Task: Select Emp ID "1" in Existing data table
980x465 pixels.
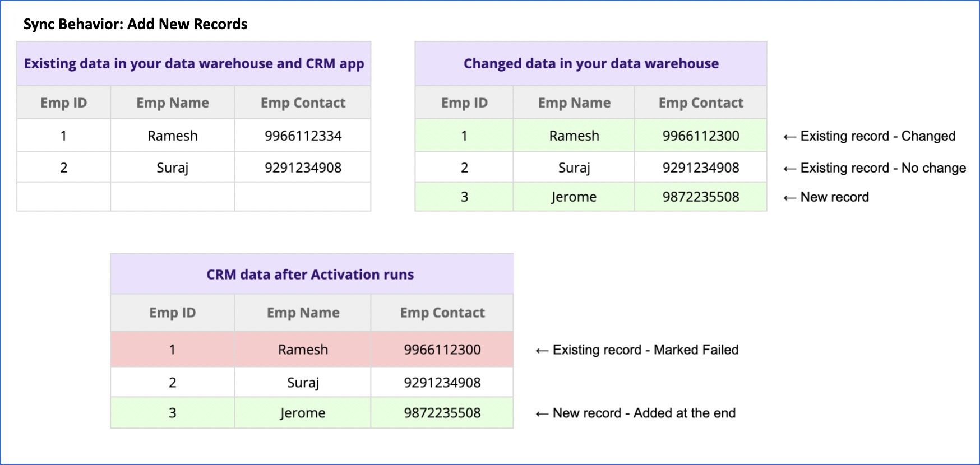Action: point(64,136)
